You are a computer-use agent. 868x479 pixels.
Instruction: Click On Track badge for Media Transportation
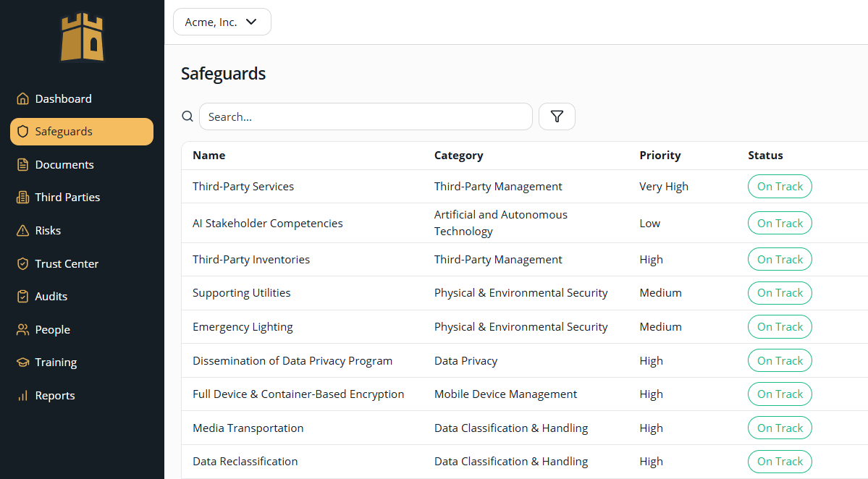pyautogui.click(x=780, y=428)
